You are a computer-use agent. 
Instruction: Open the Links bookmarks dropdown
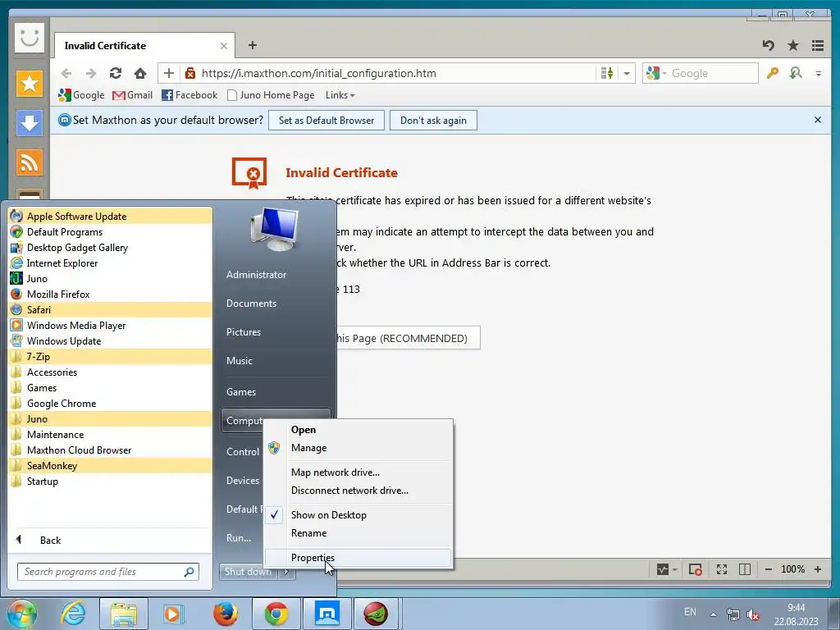340,95
